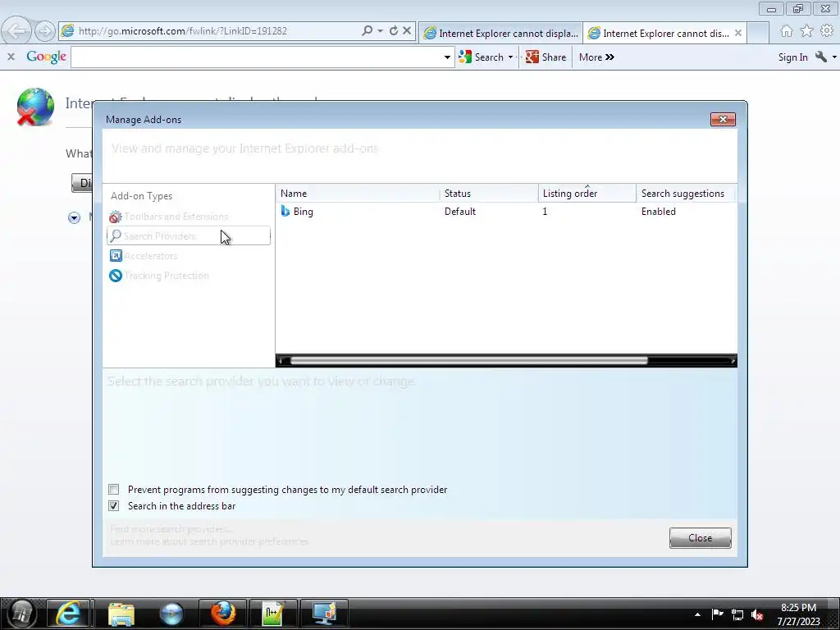Open the Home icon in IE toolbar

click(x=787, y=31)
